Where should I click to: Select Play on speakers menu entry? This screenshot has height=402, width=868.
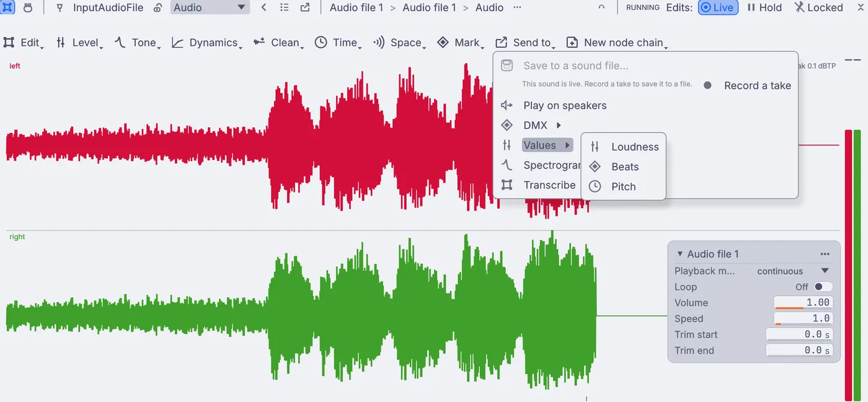pyautogui.click(x=565, y=105)
